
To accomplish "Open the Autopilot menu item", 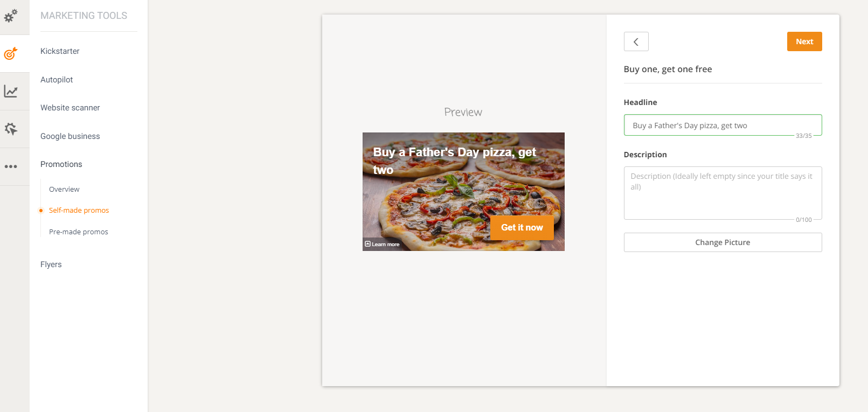I will [57, 80].
